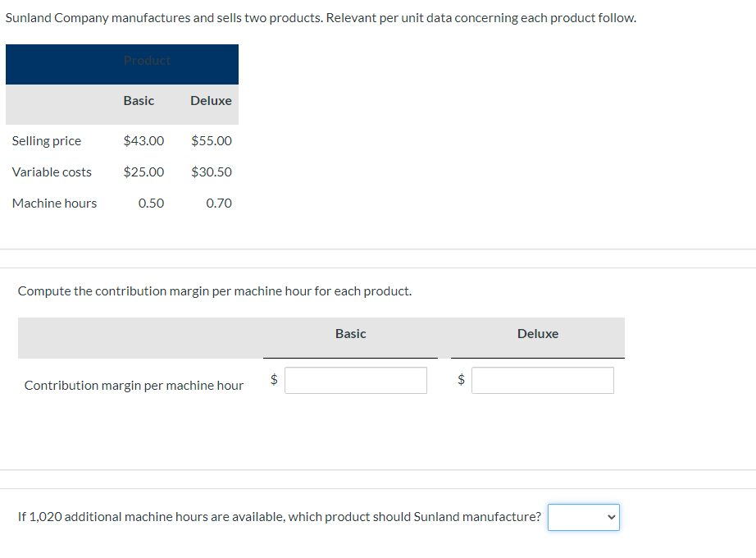Click the "Machine hours" row label
This screenshot has width=756, height=558.
tap(54, 204)
